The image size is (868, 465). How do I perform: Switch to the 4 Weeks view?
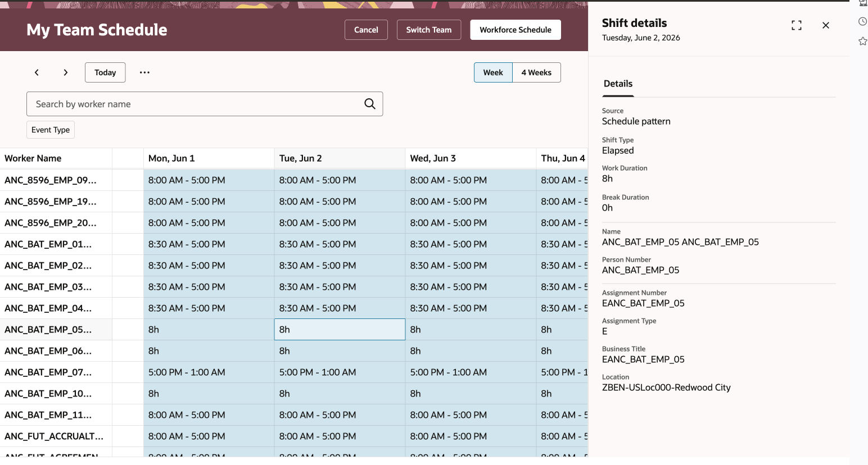[536, 72]
